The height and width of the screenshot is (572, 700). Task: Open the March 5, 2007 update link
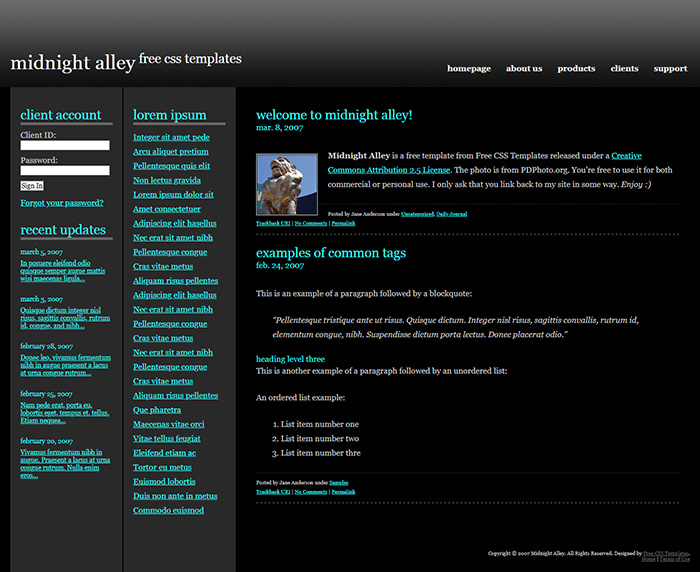62,271
